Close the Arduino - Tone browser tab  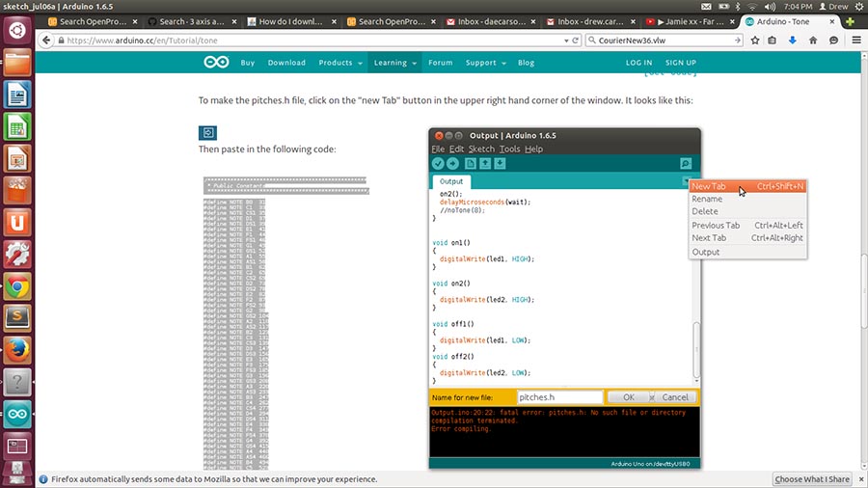click(x=831, y=21)
